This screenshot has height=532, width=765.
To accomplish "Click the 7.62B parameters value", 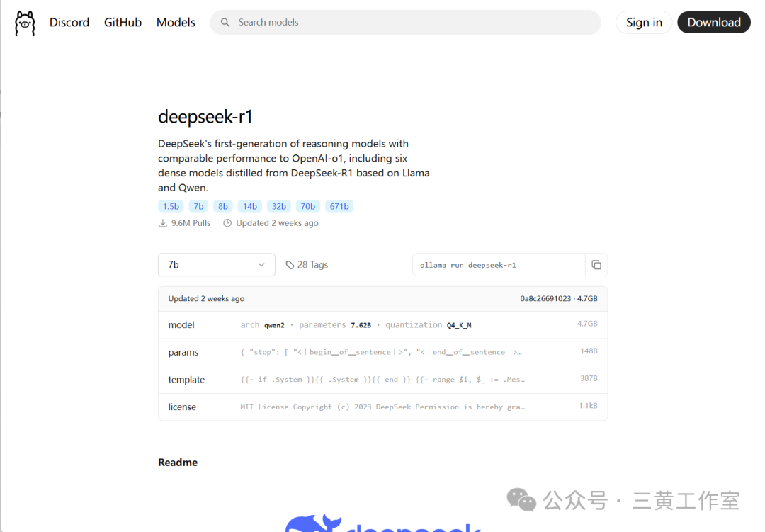I will pyautogui.click(x=361, y=325).
